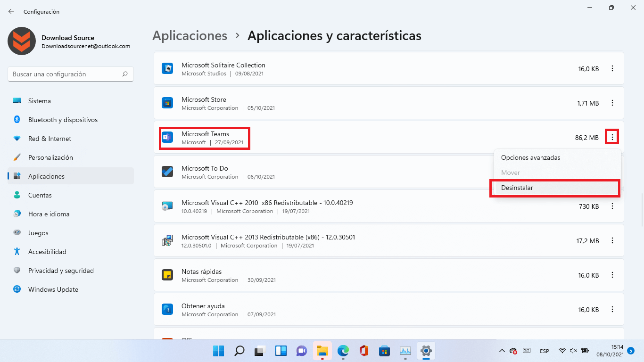The height and width of the screenshot is (362, 644).
Task: Click the touch keyboard tray icon
Action: coord(527,351)
